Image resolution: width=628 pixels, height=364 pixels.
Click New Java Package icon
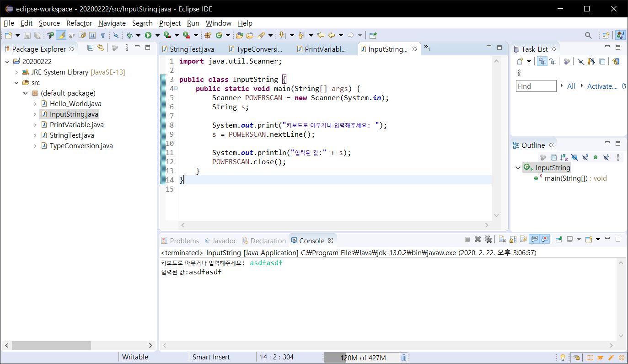coord(208,35)
